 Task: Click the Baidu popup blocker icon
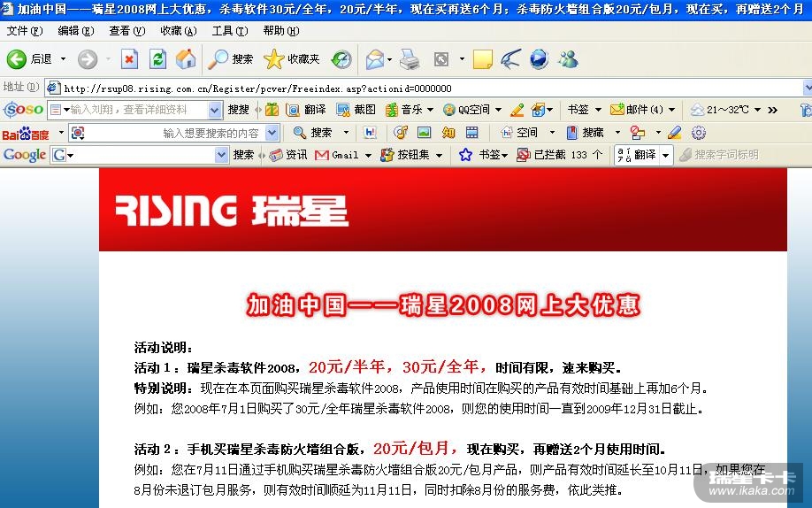coord(638,133)
